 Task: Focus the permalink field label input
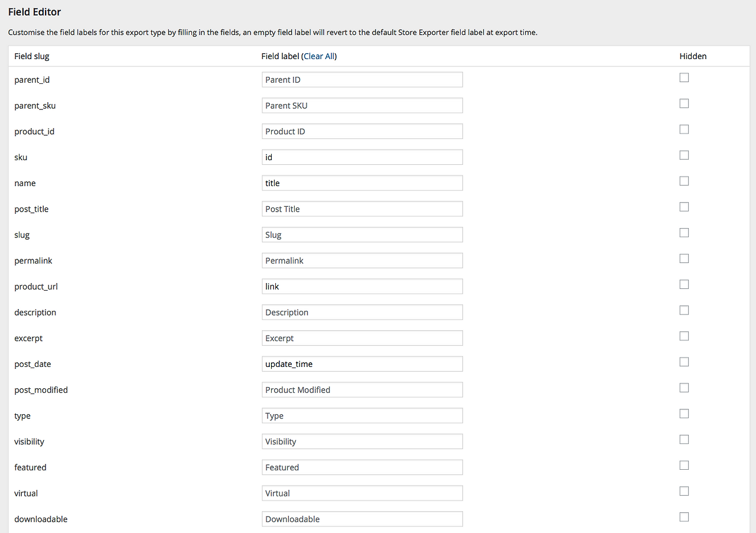point(362,261)
